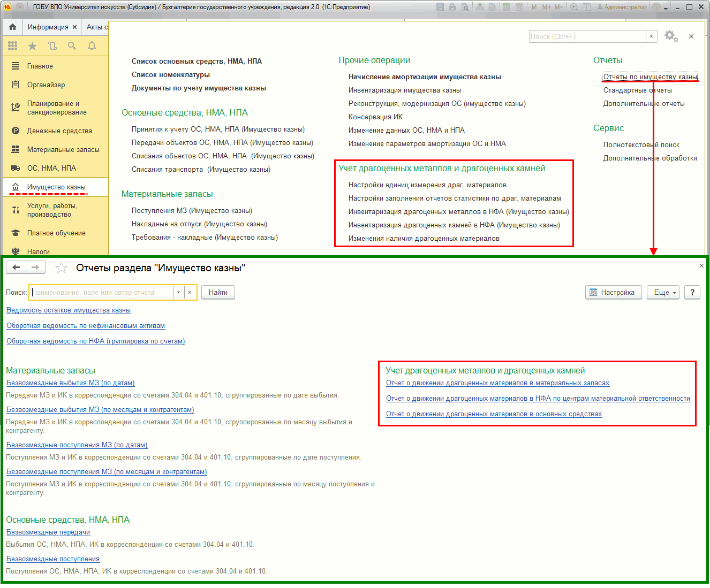Click the window layout panels icon
Screen dimensions: 710x588
[587, 7]
